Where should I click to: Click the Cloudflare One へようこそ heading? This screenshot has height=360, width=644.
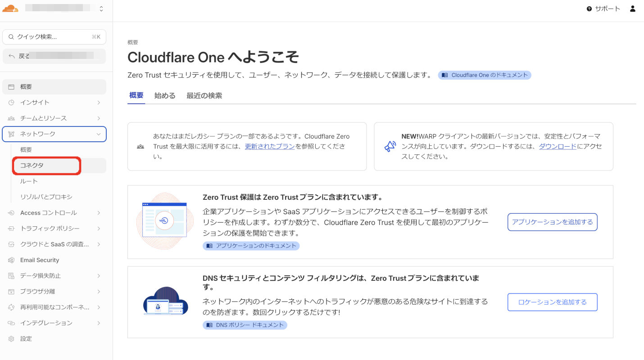[x=213, y=57]
